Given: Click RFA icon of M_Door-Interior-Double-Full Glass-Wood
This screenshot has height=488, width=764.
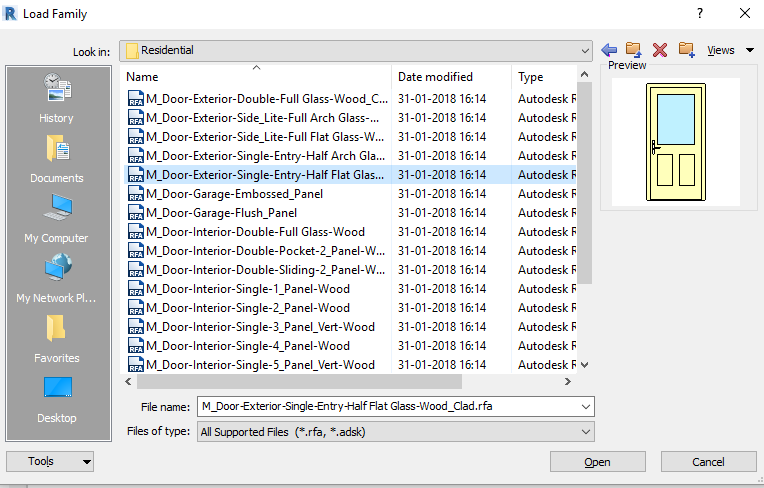Looking at the screenshot, I should coord(135,232).
